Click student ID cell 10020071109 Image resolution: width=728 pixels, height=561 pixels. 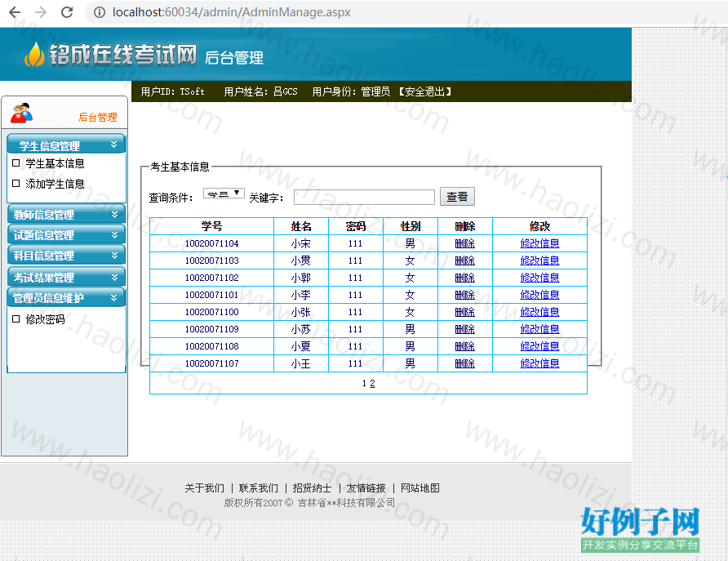(x=211, y=329)
